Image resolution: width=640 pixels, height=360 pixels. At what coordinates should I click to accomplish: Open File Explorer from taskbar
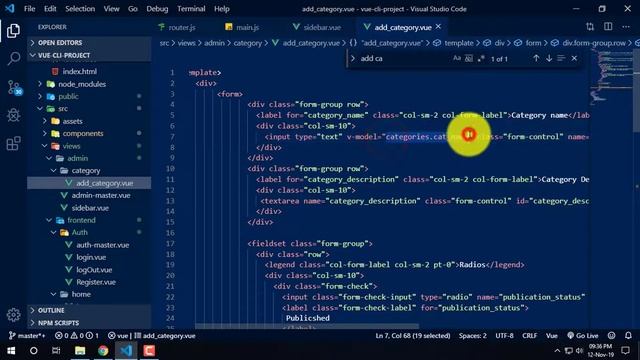tap(80, 351)
